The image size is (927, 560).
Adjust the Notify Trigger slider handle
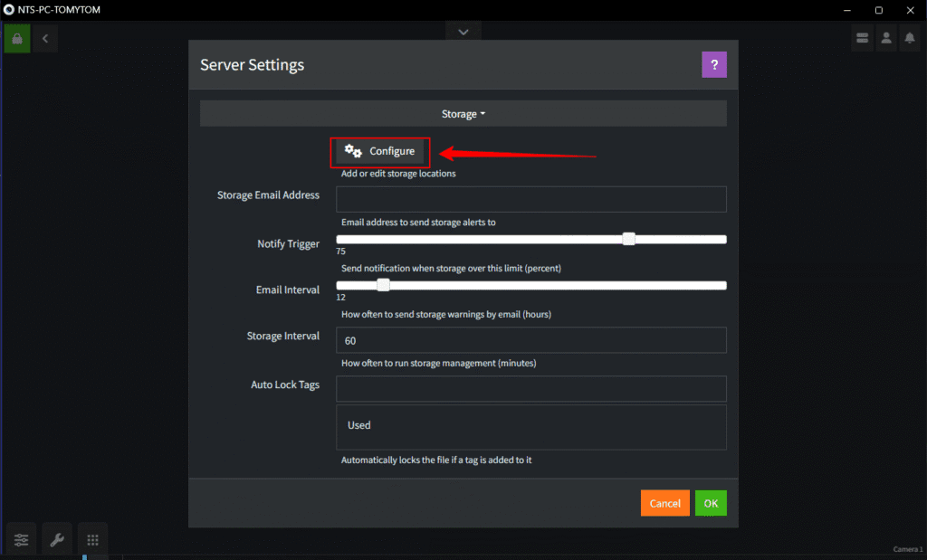629,239
